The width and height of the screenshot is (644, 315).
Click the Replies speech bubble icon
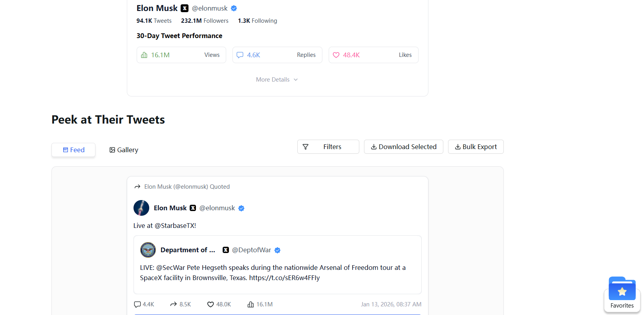(240, 55)
